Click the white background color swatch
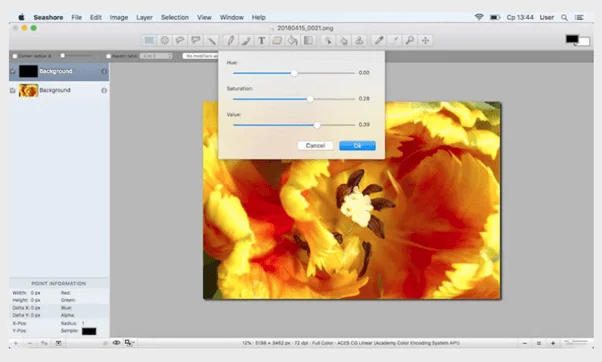This screenshot has height=362, width=602. tap(584, 42)
